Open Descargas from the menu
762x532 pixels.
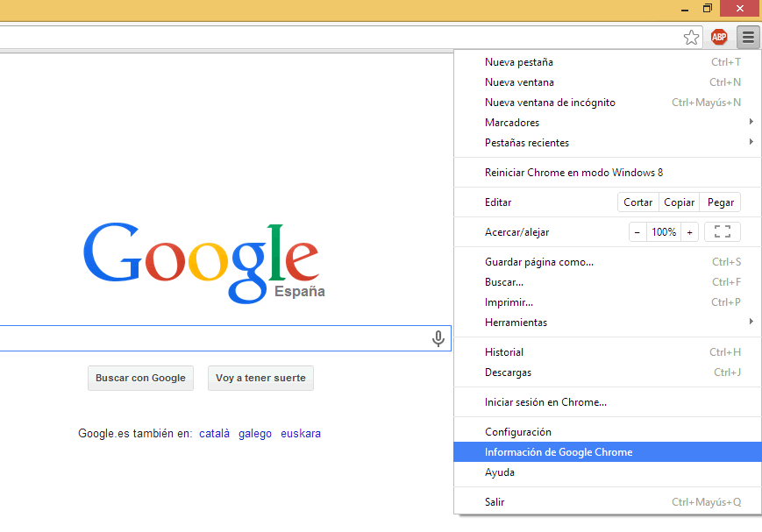pyautogui.click(x=608, y=372)
